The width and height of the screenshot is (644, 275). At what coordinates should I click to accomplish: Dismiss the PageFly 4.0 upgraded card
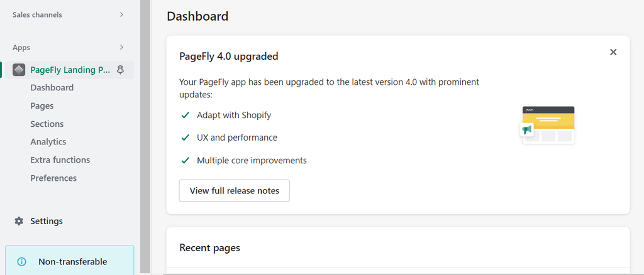point(613,52)
